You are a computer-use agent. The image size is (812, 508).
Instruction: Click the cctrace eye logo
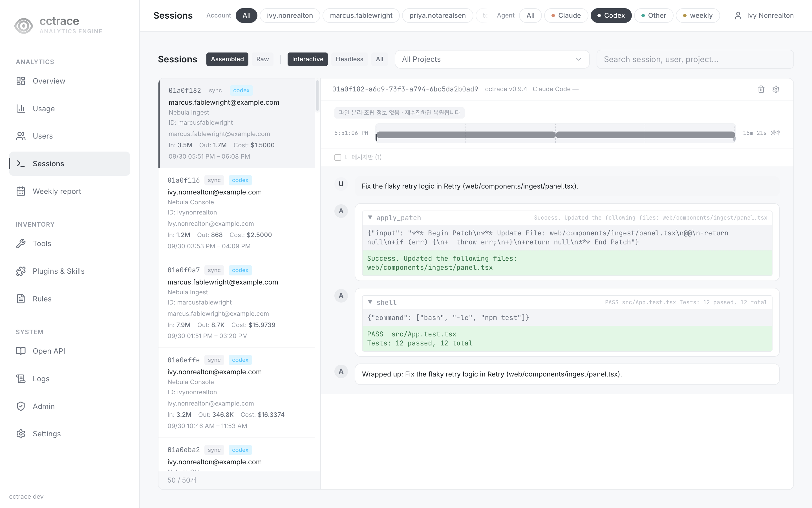coord(23,26)
